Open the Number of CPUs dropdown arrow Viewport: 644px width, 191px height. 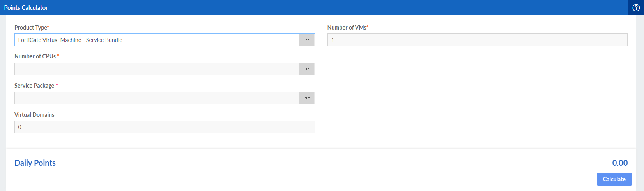[307, 69]
